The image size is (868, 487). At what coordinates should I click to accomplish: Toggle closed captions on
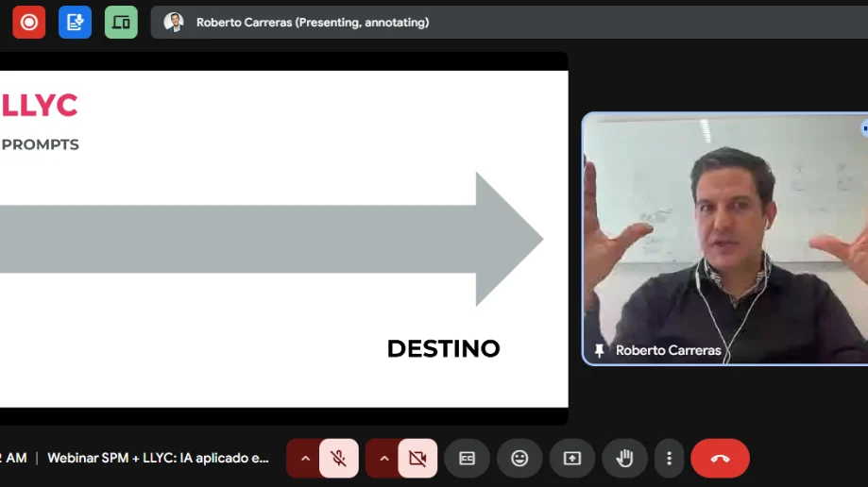pos(467,459)
